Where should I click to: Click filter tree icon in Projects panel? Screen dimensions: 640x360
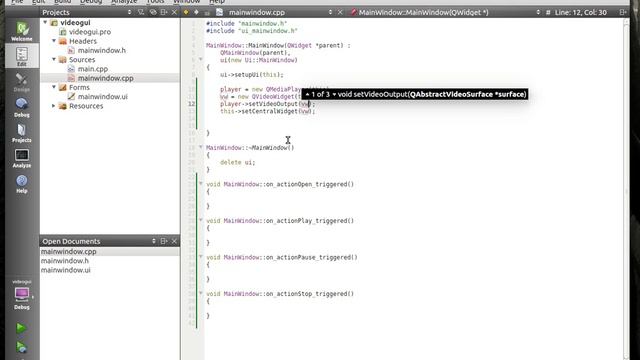(x=141, y=12)
